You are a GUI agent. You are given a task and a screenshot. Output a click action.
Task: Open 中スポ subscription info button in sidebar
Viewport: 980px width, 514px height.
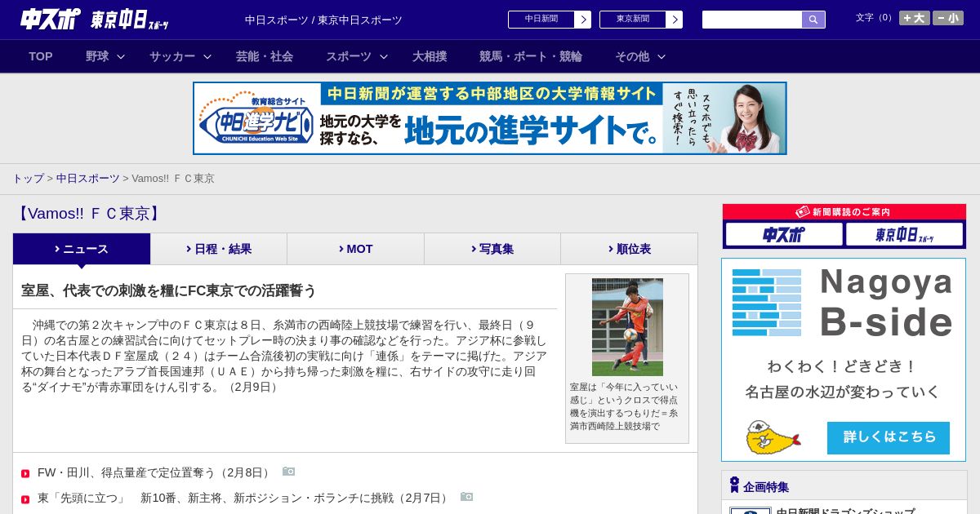tap(784, 234)
